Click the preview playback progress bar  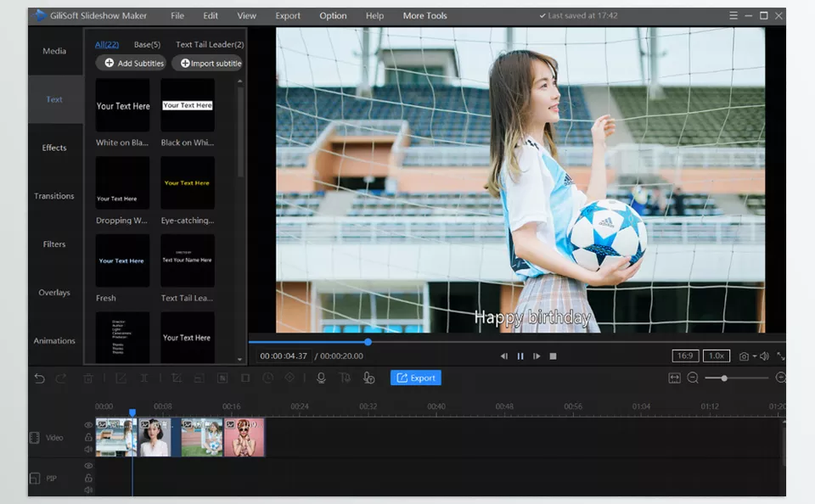(x=517, y=342)
